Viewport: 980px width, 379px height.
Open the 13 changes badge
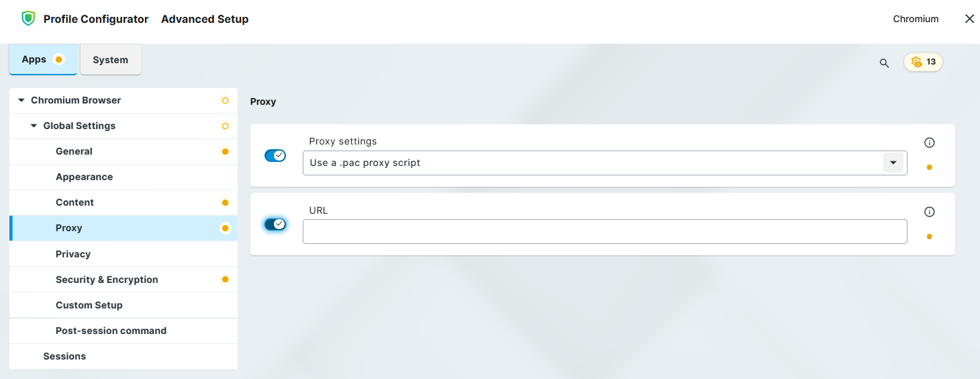pyautogui.click(x=924, y=62)
